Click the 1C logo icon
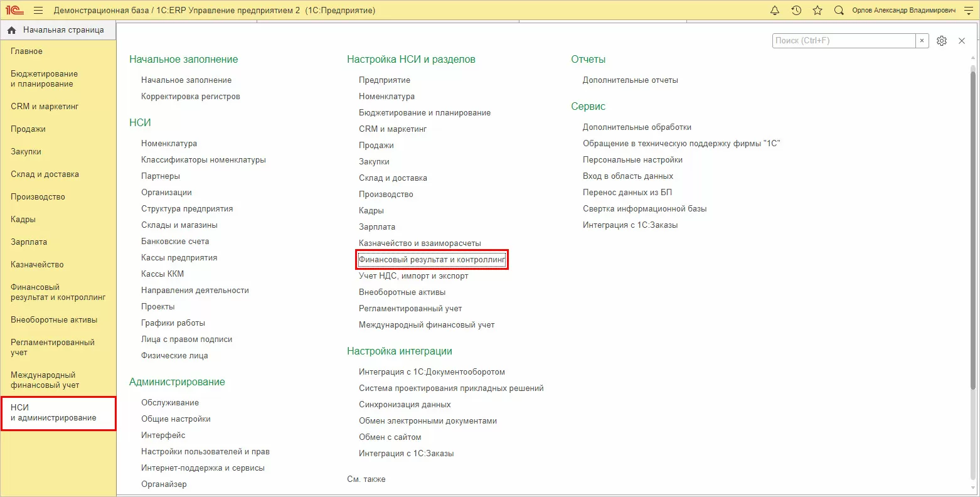Viewport: 980px width, 497px height. [x=14, y=11]
